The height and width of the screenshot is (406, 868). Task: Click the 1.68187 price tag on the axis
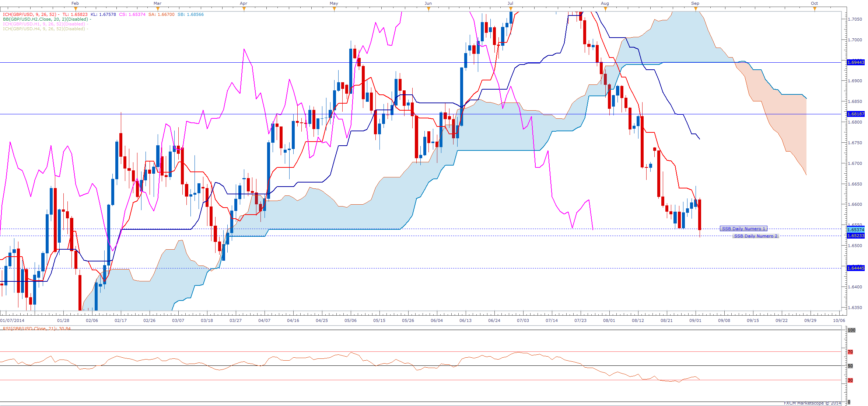pos(855,114)
